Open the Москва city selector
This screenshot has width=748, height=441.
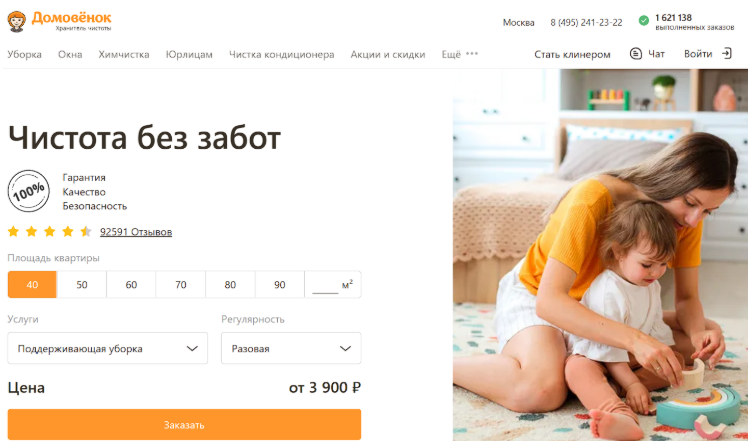(518, 22)
